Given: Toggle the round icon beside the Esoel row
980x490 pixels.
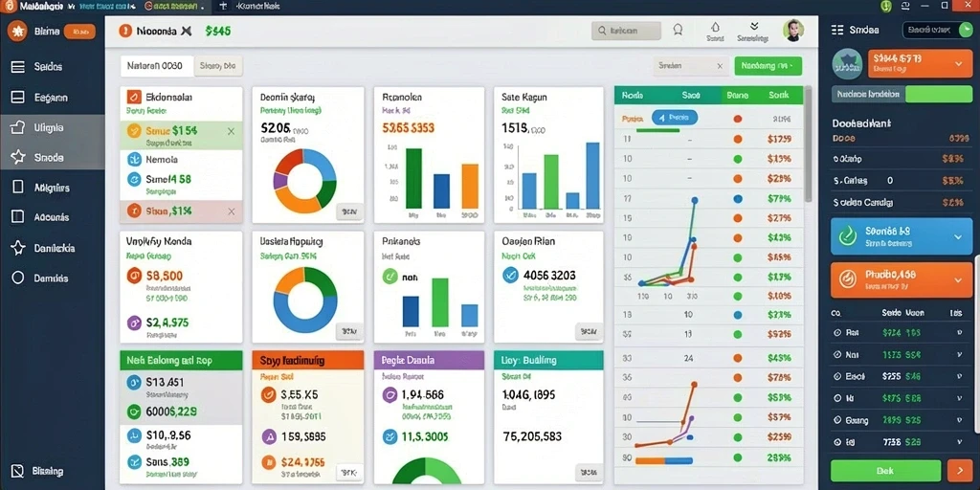Looking at the screenshot, I should [x=836, y=376].
